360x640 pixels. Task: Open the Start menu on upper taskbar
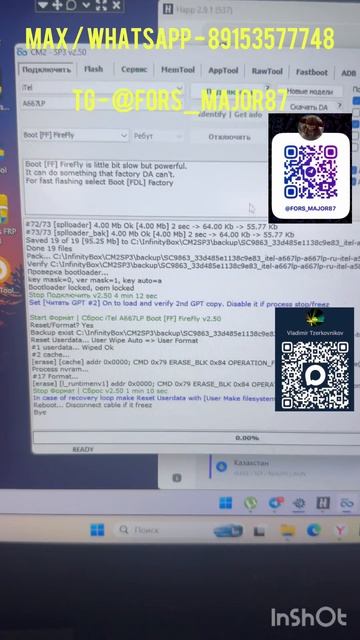tap(225, 503)
